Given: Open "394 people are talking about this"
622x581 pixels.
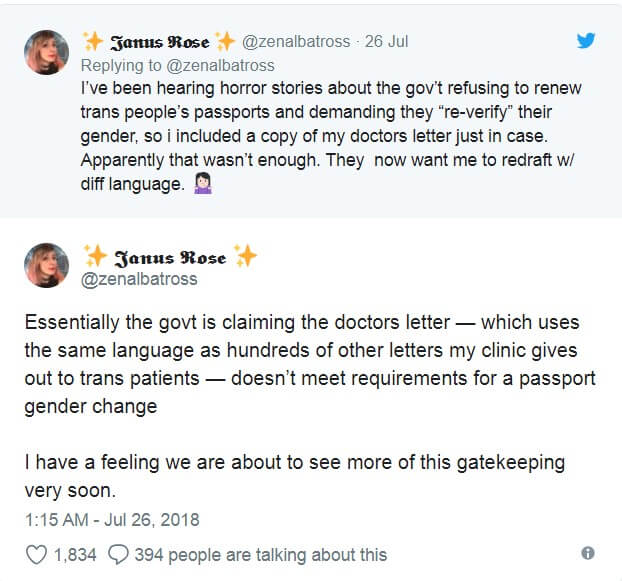Looking at the screenshot, I should (260, 554).
